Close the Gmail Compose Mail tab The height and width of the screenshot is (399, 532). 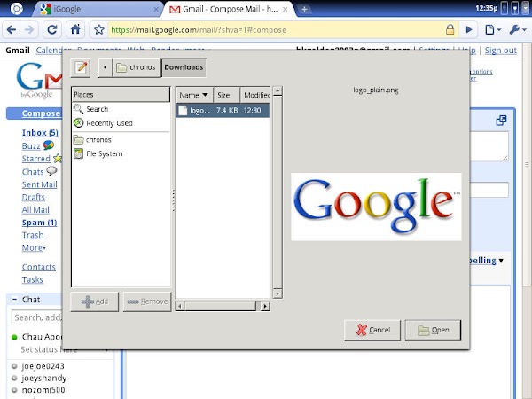coord(286,10)
